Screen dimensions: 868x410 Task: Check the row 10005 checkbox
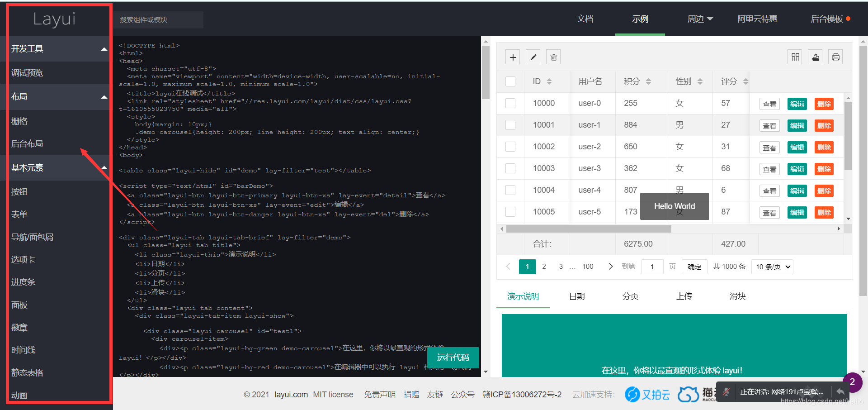510,212
